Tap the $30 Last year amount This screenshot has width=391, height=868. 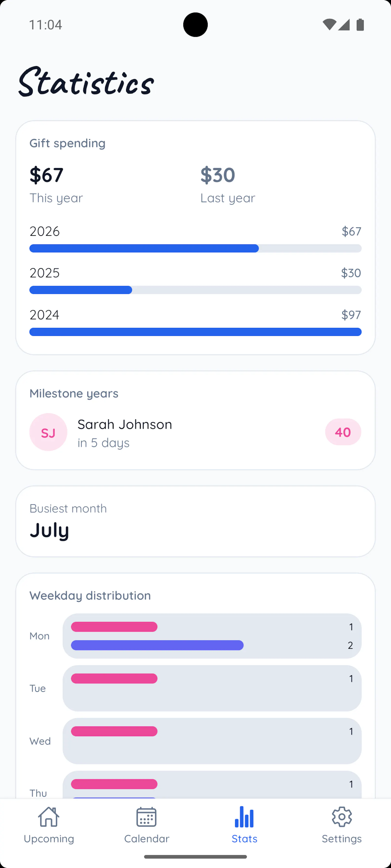[x=217, y=175]
